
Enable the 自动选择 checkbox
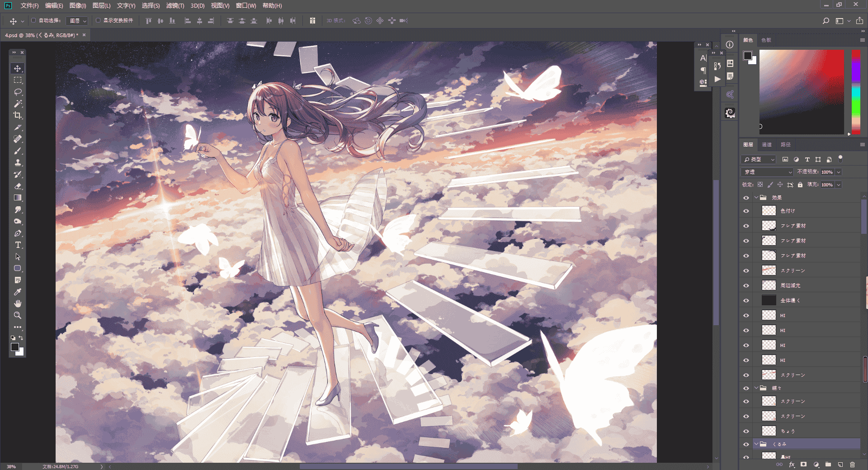click(x=33, y=20)
